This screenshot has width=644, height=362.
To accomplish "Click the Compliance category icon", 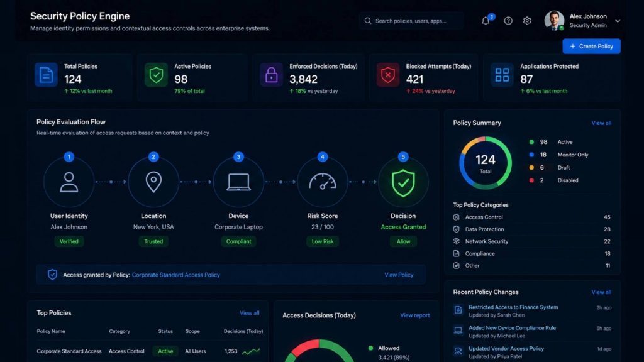I will click(457, 253).
